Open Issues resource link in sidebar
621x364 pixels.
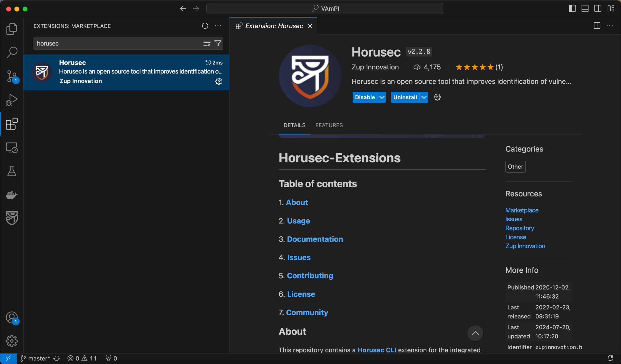point(514,219)
